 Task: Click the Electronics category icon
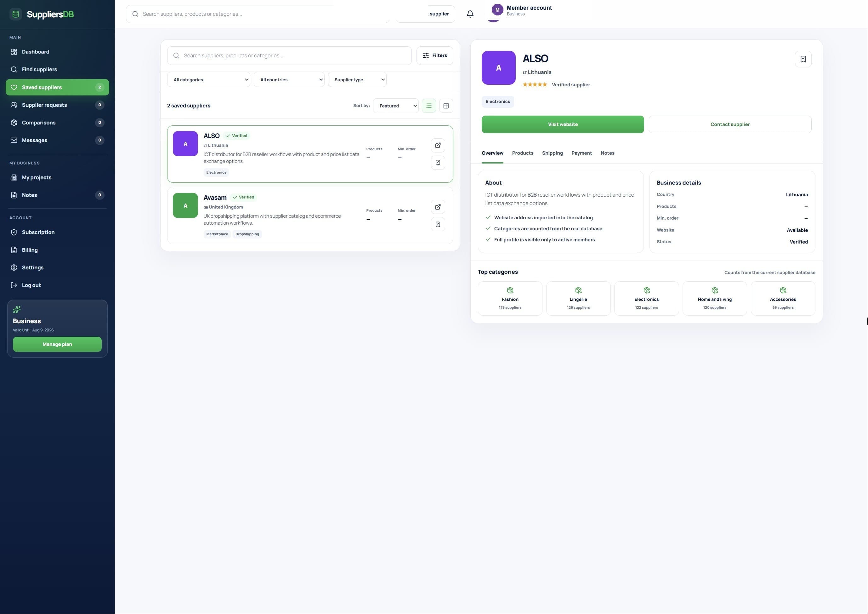pyautogui.click(x=646, y=290)
